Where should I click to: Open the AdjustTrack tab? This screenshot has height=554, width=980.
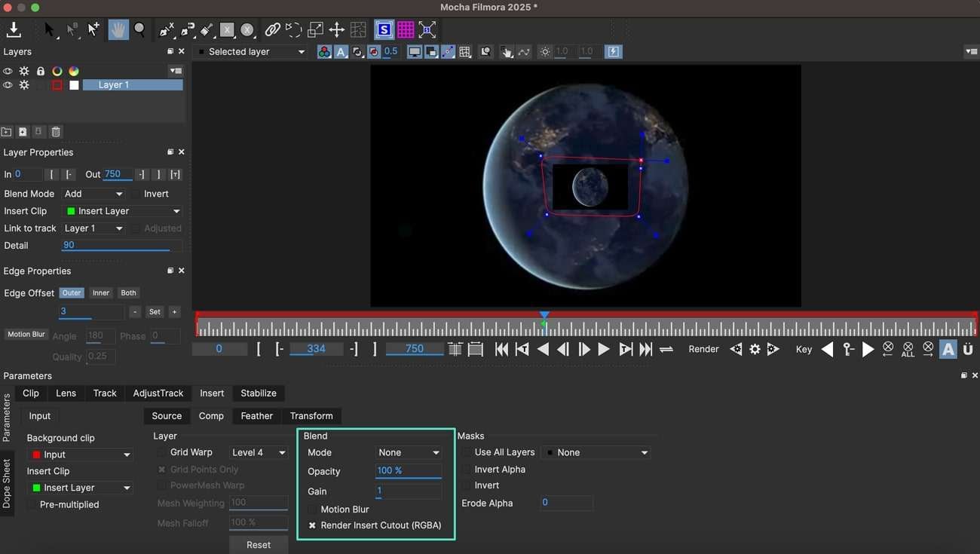tap(158, 393)
